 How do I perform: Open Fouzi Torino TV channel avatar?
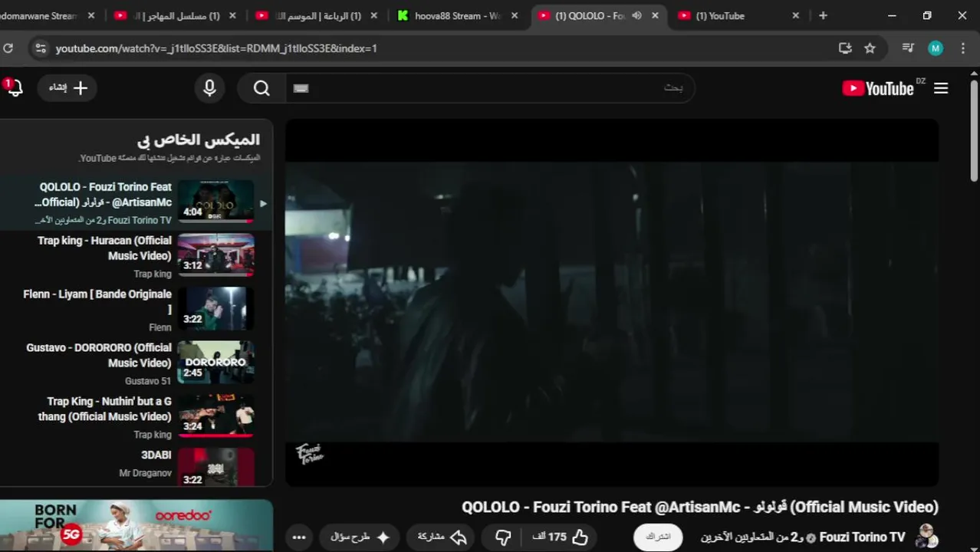(926, 537)
